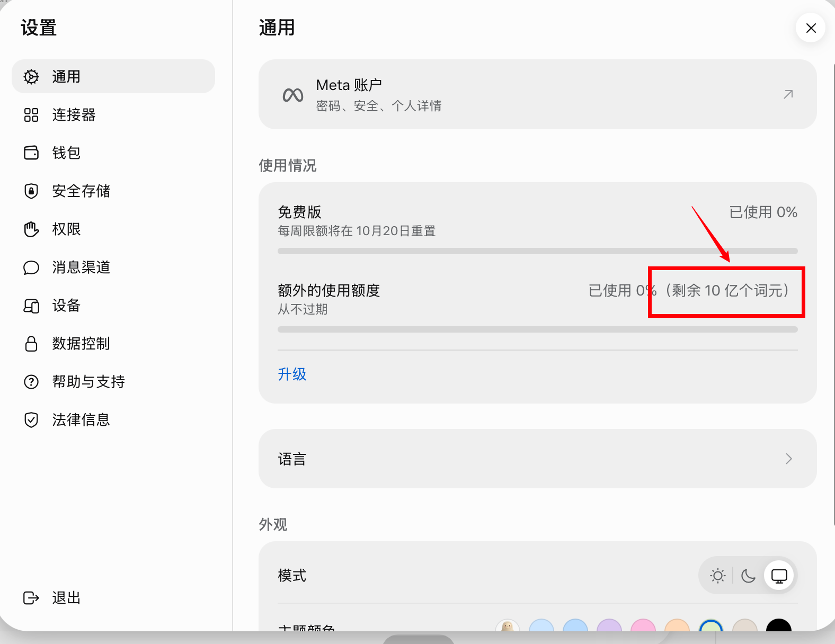Expand the 语言 setting row
Viewport: 835px width, 644px height.
pyautogui.click(x=537, y=459)
